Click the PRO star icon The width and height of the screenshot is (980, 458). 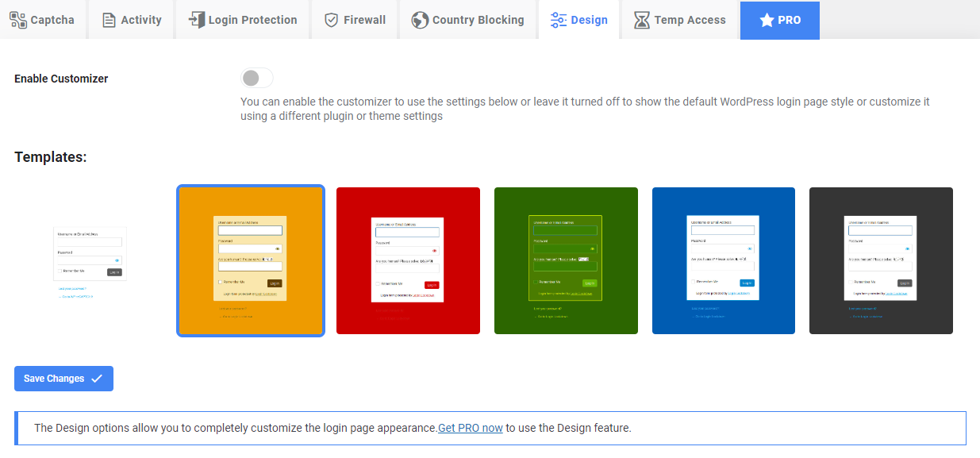pyautogui.click(x=767, y=20)
